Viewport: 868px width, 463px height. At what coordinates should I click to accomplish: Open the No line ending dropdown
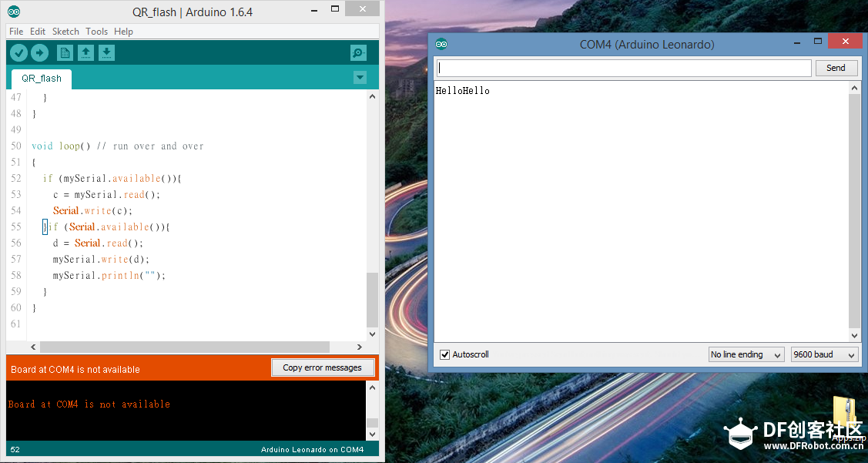746,354
